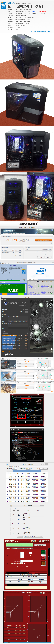Click Reset button in Real Temp
This screenshot has width=54, height=644.
(x=34, y=537)
